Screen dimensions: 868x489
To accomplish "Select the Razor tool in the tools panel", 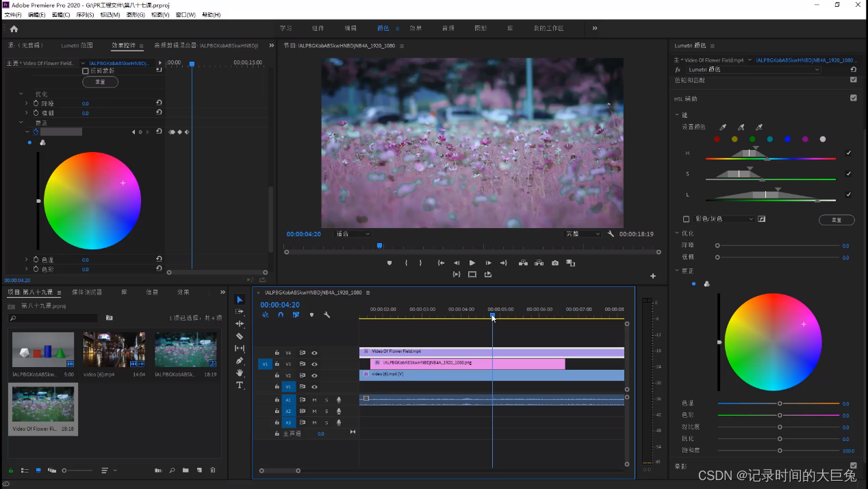I will pos(240,336).
